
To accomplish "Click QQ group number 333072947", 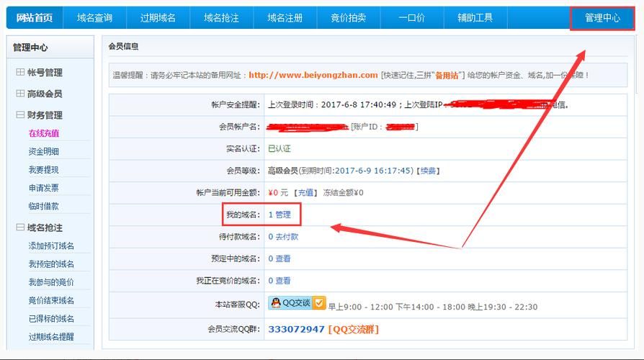I will (x=297, y=329).
